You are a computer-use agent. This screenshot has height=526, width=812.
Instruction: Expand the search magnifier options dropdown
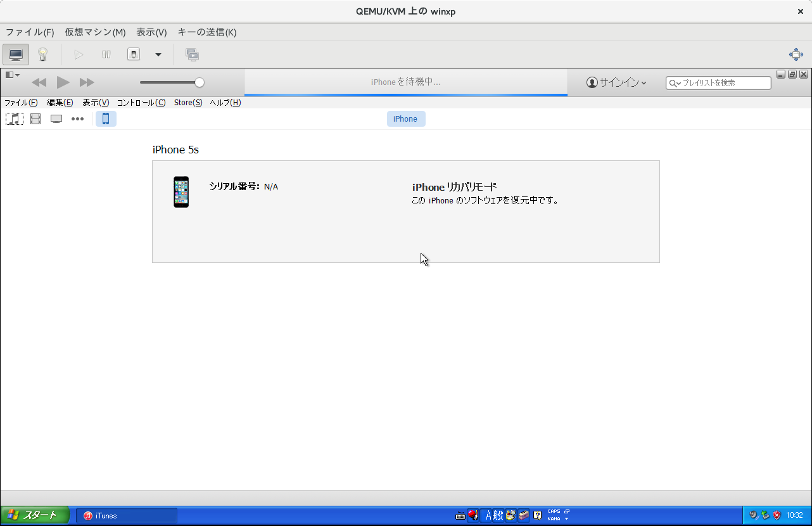coord(675,83)
